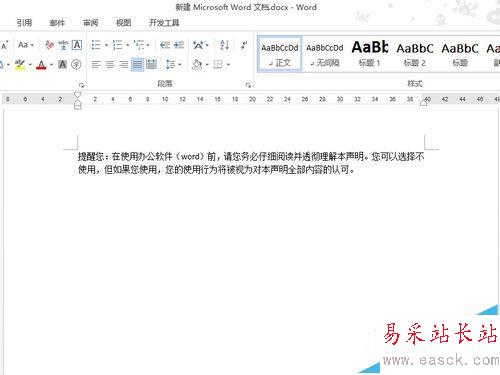Image resolution: width=500 pixels, height=375 pixels.
Task: Apply the 标题 title style
Action: [x=460, y=54]
